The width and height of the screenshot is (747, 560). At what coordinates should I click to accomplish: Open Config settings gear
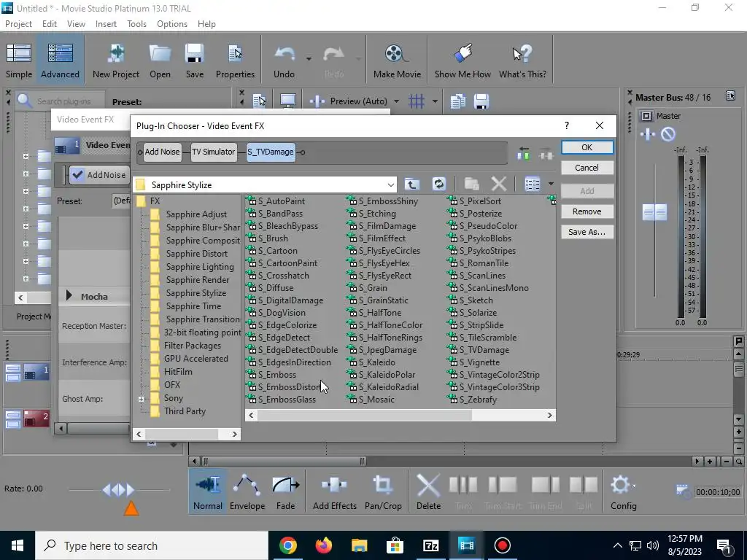623,492
